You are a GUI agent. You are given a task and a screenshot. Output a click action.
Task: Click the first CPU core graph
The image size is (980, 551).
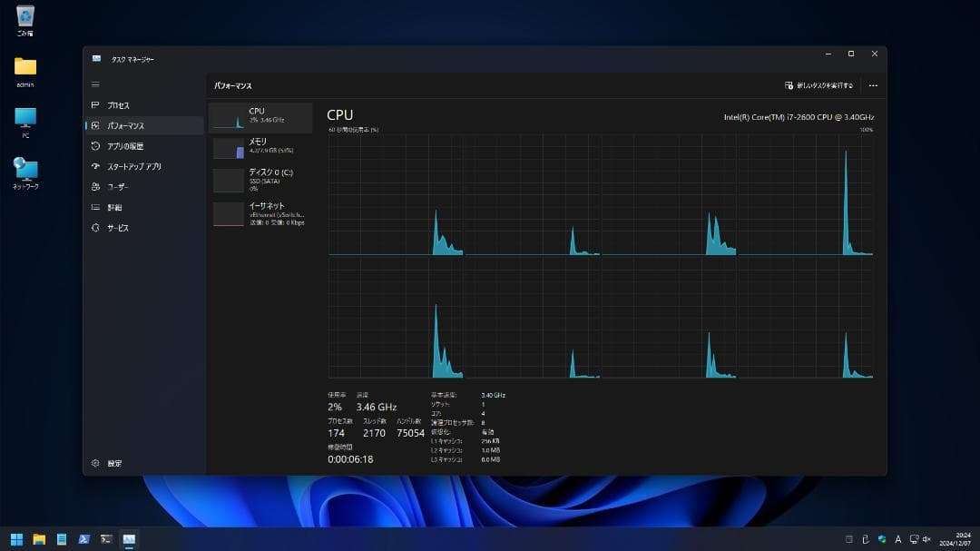click(396, 195)
